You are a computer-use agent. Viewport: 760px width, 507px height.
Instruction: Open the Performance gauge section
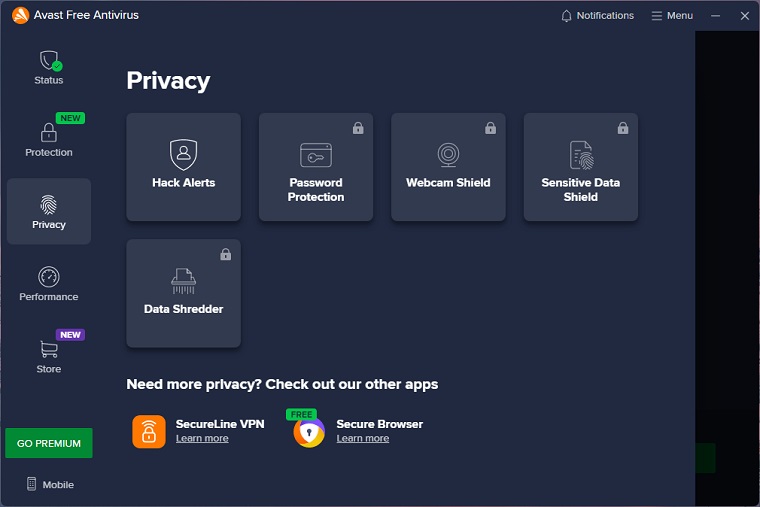(48, 284)
